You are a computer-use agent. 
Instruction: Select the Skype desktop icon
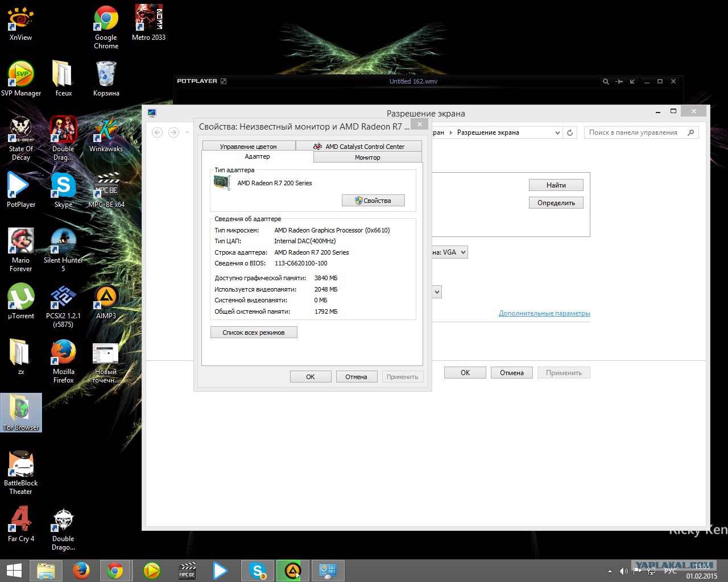(x=63, y=190)
